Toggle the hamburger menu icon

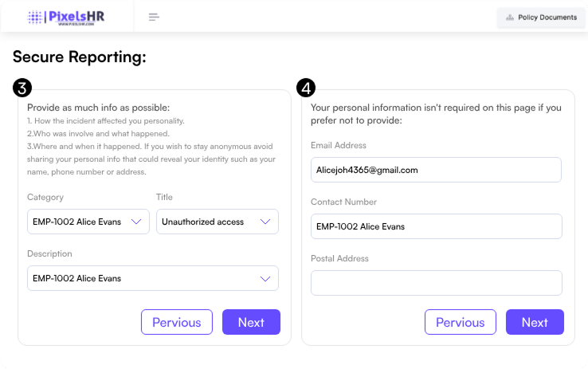154,17
